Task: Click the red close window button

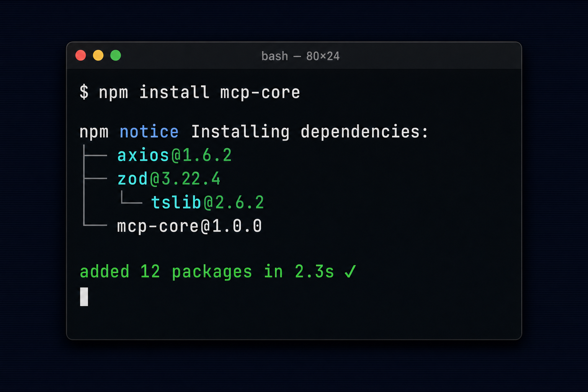Action: click(x=80, y=56)
